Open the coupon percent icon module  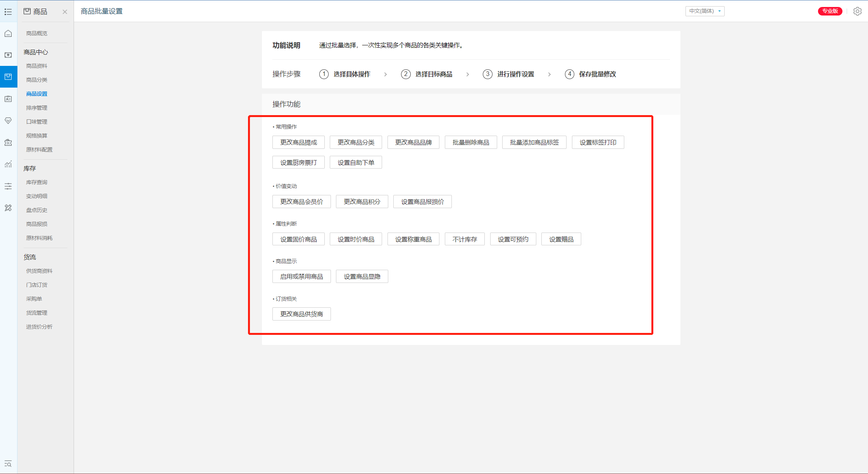pyautogui.click(x=8, y=143)
